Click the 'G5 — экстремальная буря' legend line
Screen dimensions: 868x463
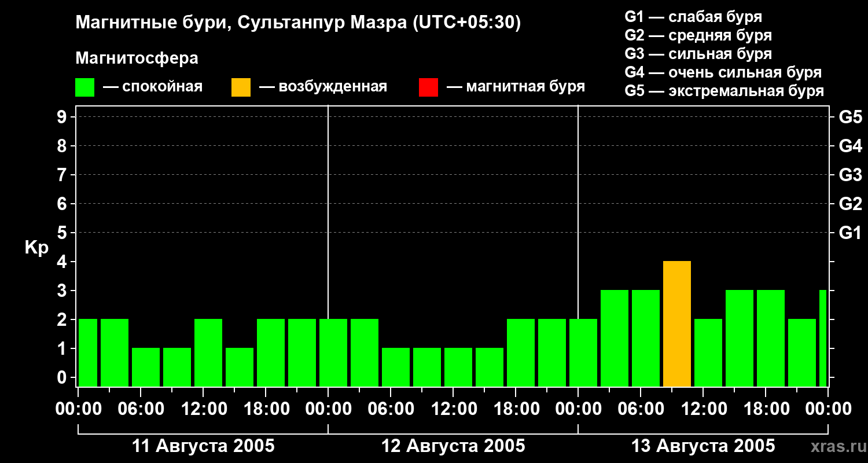click(x=724, y=91)
